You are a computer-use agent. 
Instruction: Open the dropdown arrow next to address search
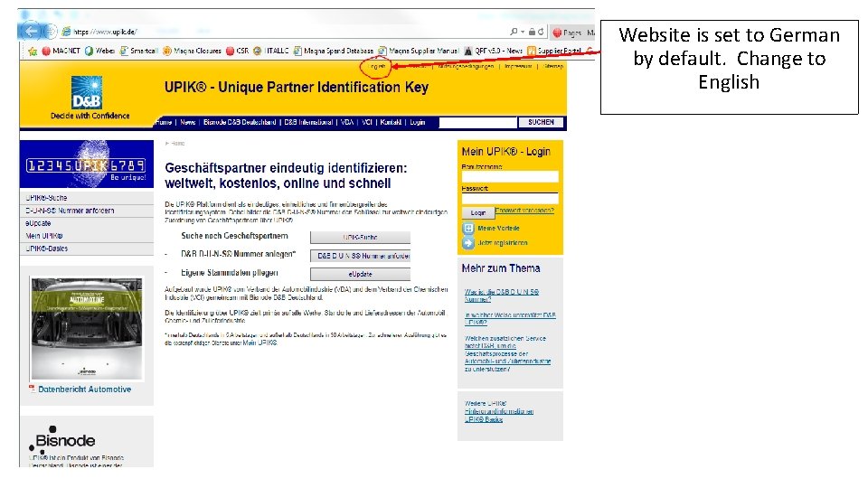tap(523, 33)
